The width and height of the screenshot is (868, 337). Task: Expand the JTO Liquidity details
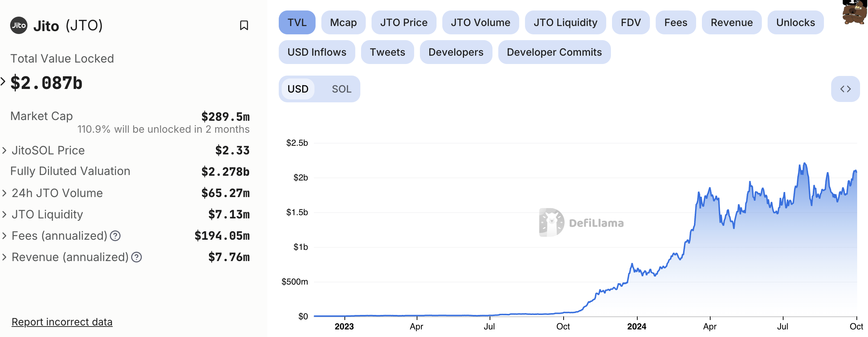coord(4,214)
